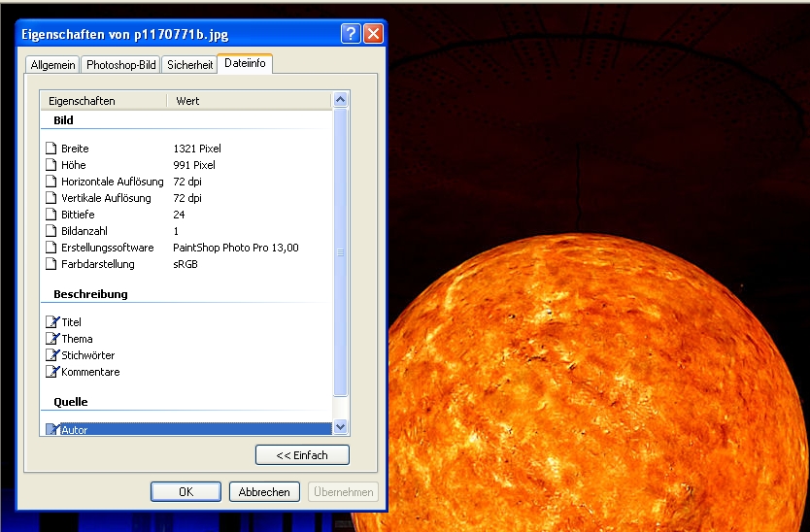810x532 pixels.
Task: Switch to the Allgemein tab
Action: coord(52,65)
